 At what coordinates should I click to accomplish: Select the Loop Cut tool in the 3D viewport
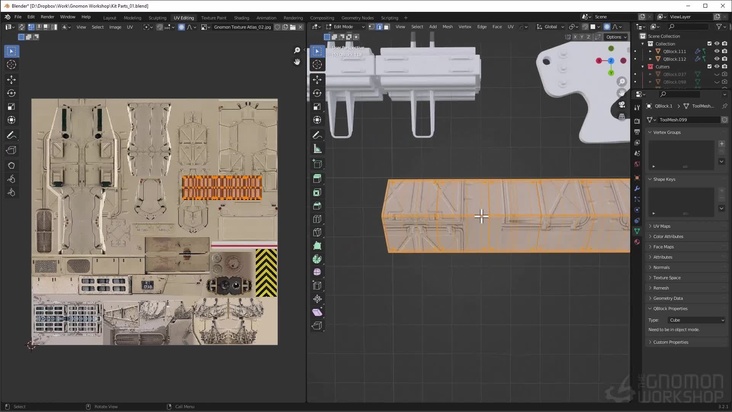[x=317, y=219]
